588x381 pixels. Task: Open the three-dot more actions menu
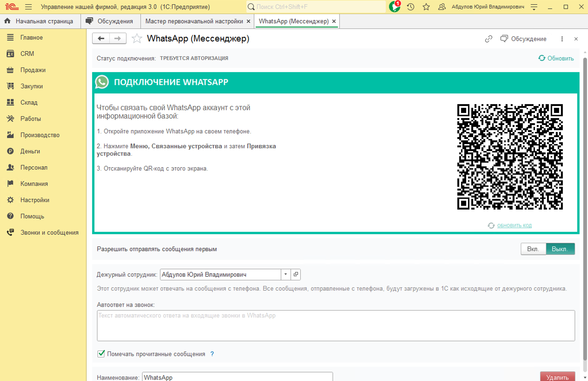(x=562, y=39)
